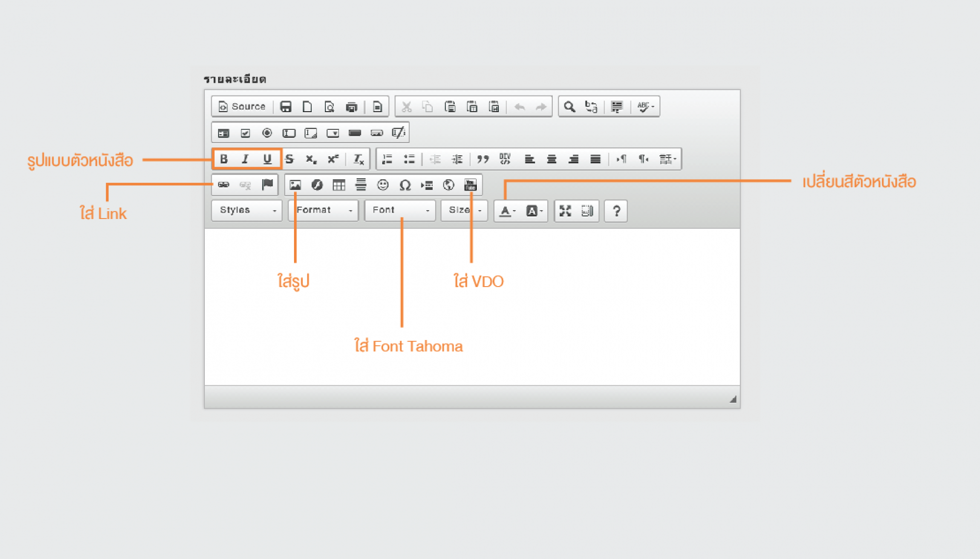Open the Help question mark button
The height and width of the screenshot is (559, 980).
[616, 211]
